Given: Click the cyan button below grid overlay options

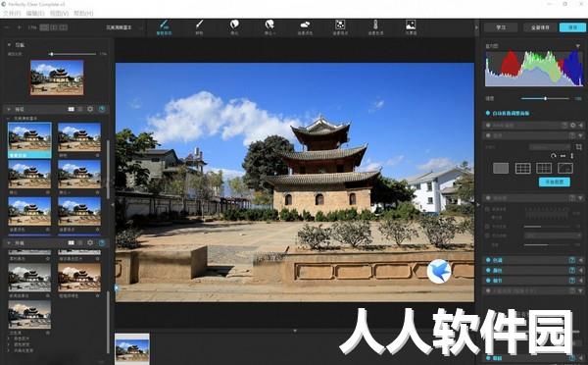Looking at the screenshot, I should click(555, 182).
